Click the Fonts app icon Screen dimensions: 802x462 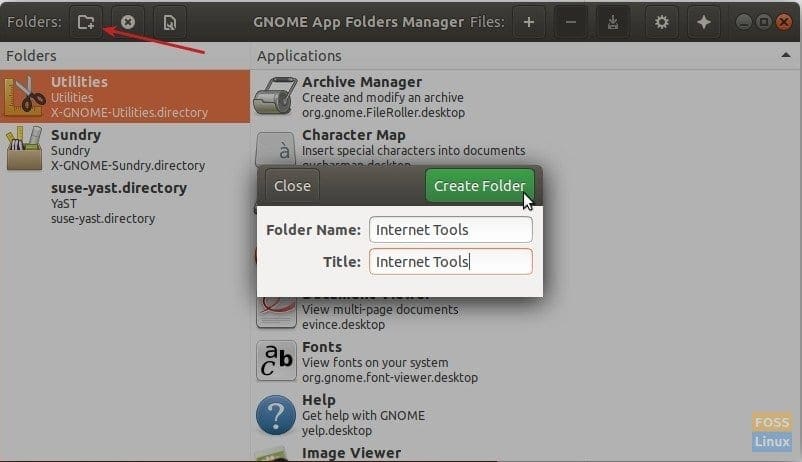point(276,361)
